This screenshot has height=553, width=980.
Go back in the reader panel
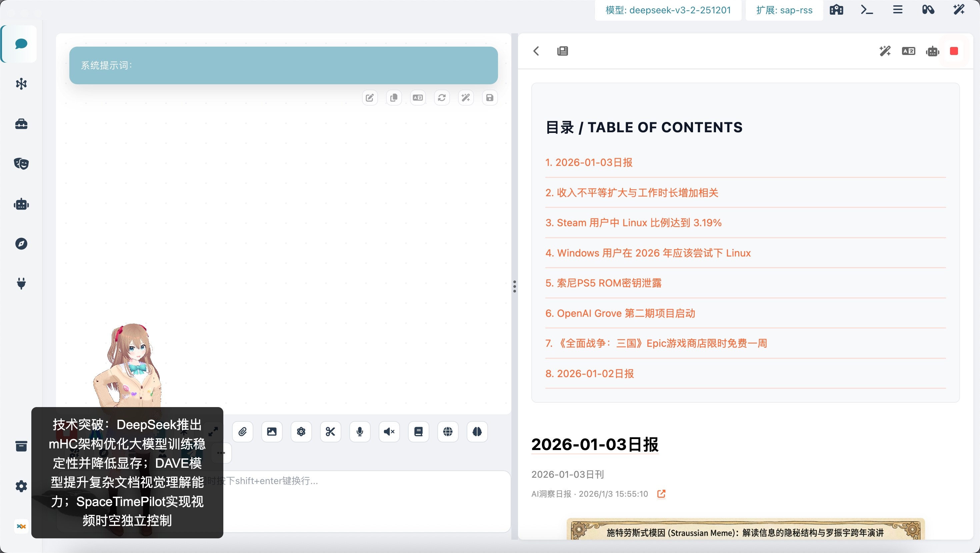click(536, 51)
